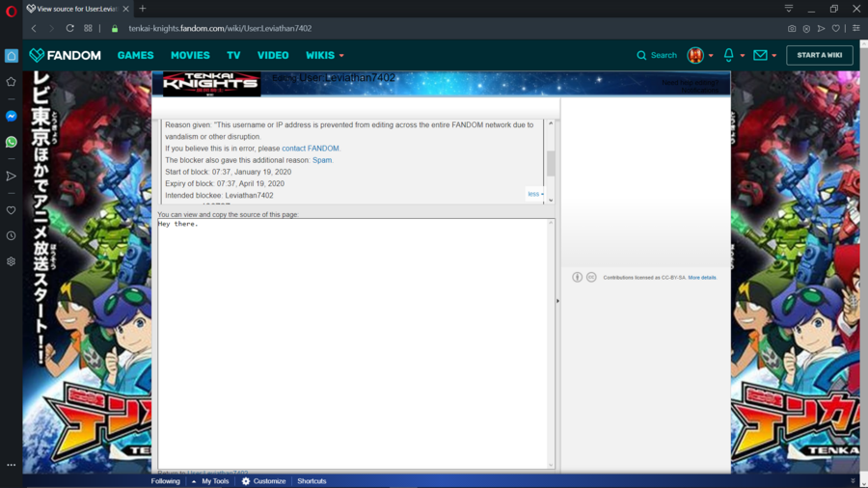The height and width of the screenshot is (488, 868).
Task: Open ad blocker shield icon
Action: [806, 28]
